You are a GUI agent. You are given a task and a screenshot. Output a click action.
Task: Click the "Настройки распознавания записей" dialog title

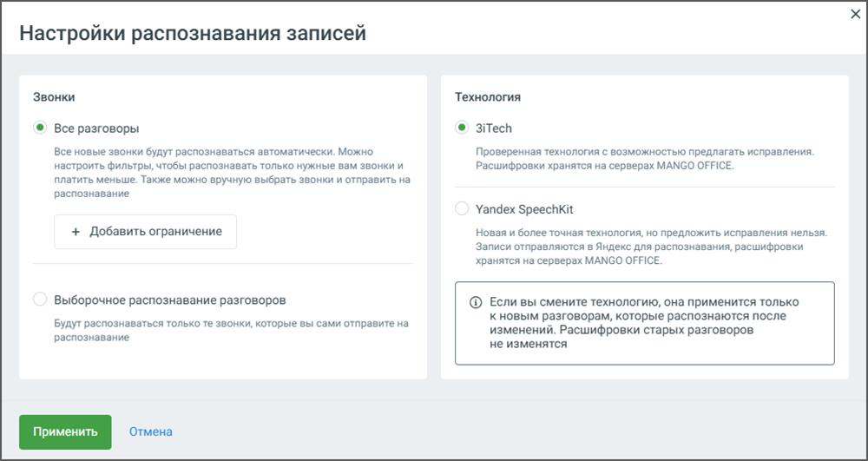pyautogui.click(x=193, y=33)
